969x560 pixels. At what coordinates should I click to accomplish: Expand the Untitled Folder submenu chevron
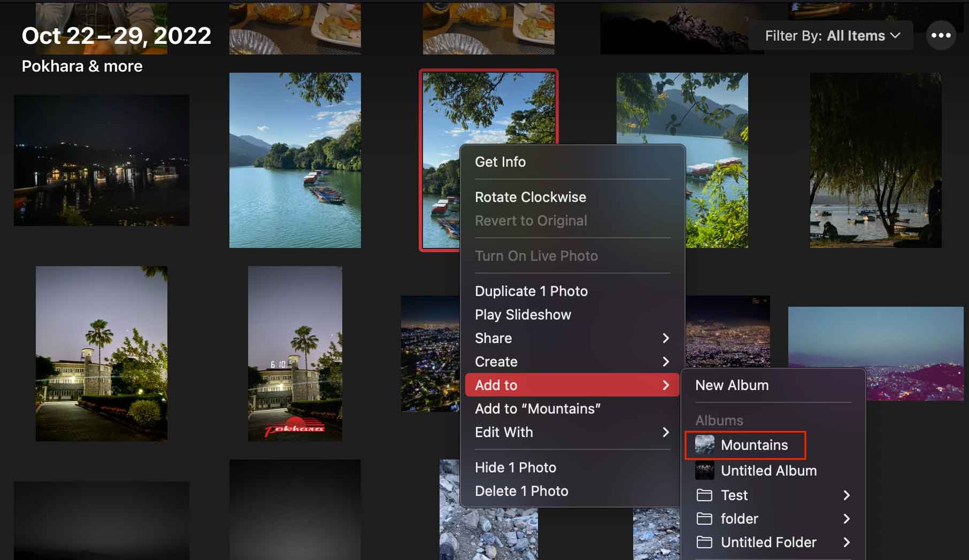(847, 542)
